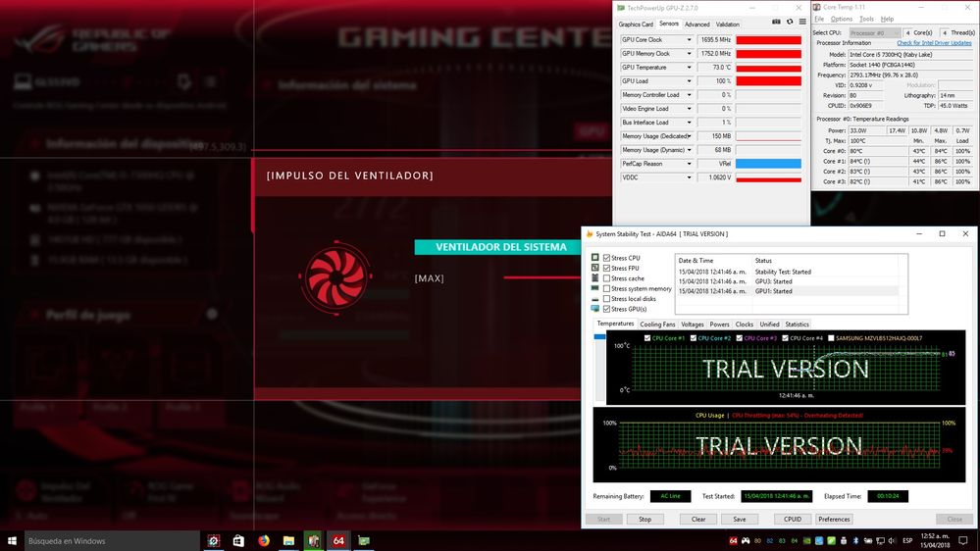The width and height of the screenshot is (980, 551).
Task: Open the GPU Core Clock dropdown
Action: click(690, 40)
